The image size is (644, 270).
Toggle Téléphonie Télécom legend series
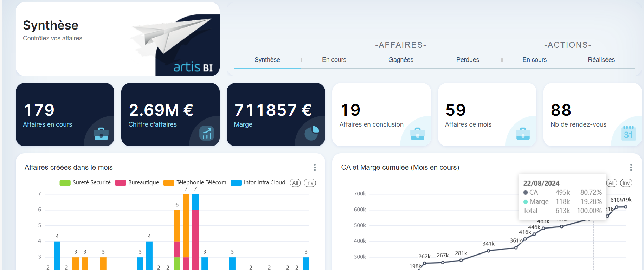(195, 182)
